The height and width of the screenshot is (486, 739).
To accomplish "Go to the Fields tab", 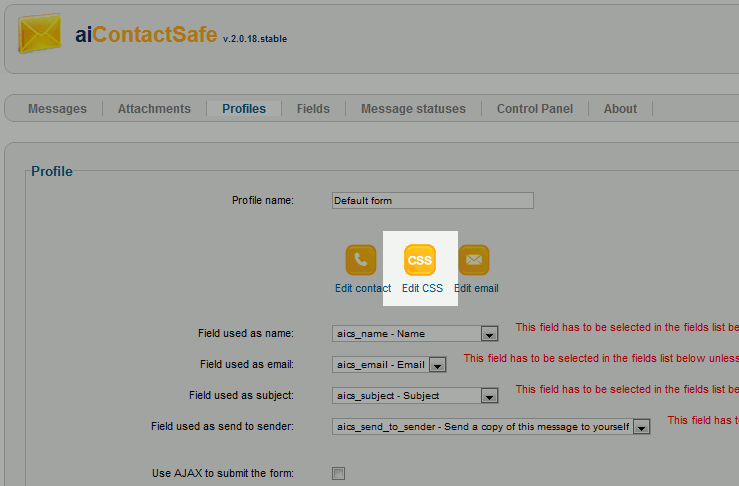I will (x=313, y=109).
